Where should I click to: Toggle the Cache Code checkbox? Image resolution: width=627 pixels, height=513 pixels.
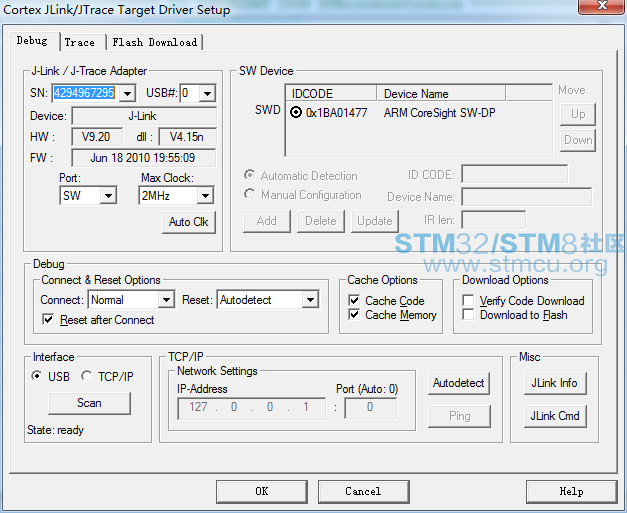coord(354,300)
